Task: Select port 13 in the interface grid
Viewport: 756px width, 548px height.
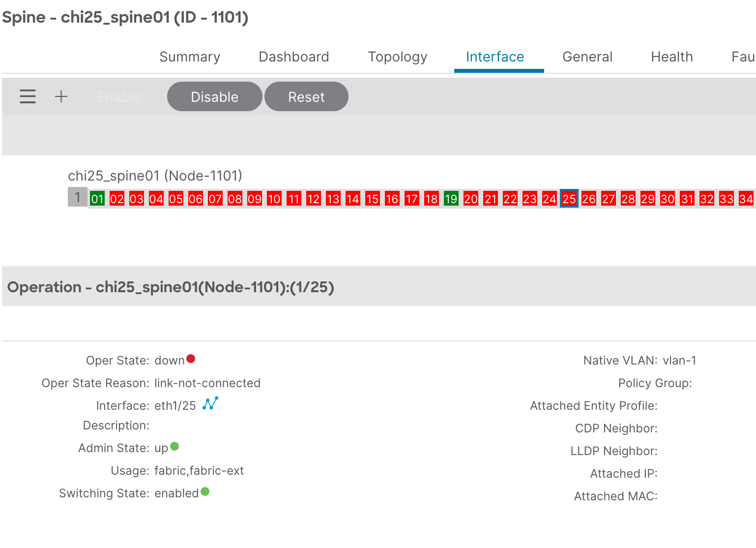Action: pyautogui.click(x=333, y=198)
